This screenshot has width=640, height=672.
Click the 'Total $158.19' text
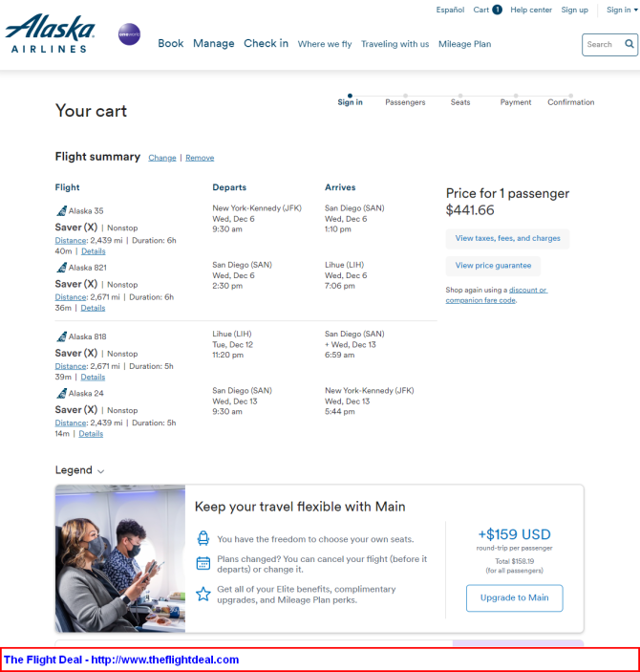pyautogui.click(x=515, y=561)
